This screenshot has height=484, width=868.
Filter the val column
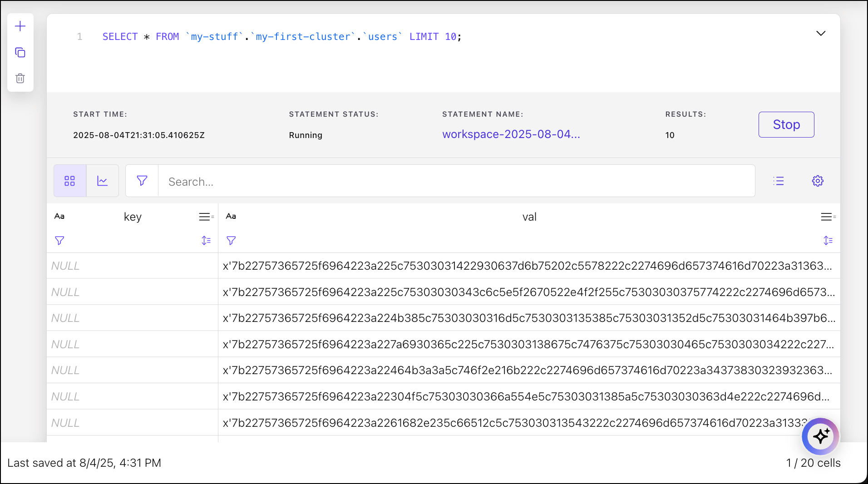[231, 241]
